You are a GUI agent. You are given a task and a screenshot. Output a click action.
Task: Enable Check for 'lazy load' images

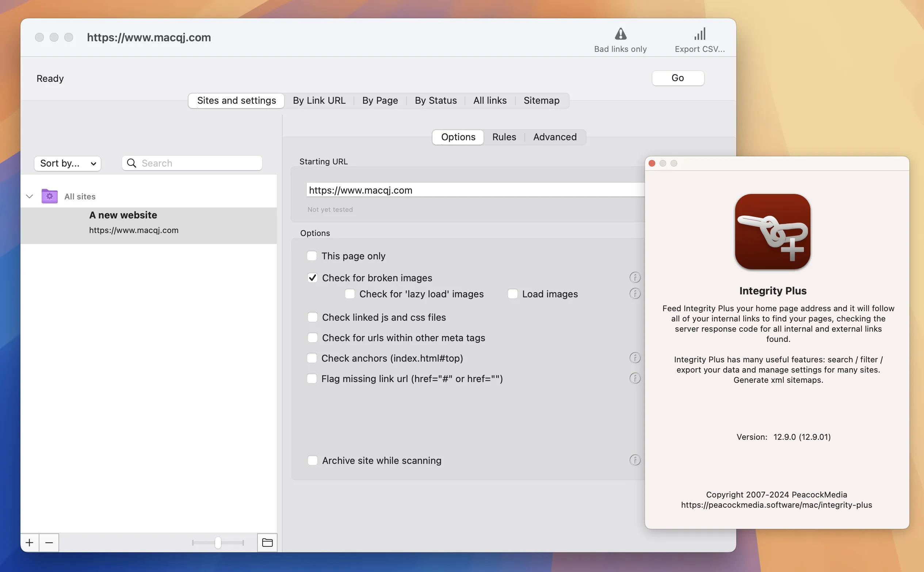(350, 294)
